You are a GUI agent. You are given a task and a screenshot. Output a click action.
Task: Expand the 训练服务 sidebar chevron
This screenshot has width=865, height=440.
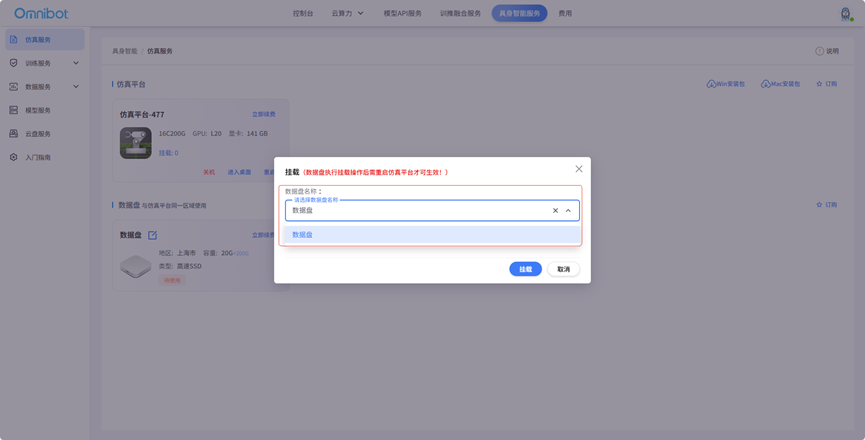click(76, 63)
